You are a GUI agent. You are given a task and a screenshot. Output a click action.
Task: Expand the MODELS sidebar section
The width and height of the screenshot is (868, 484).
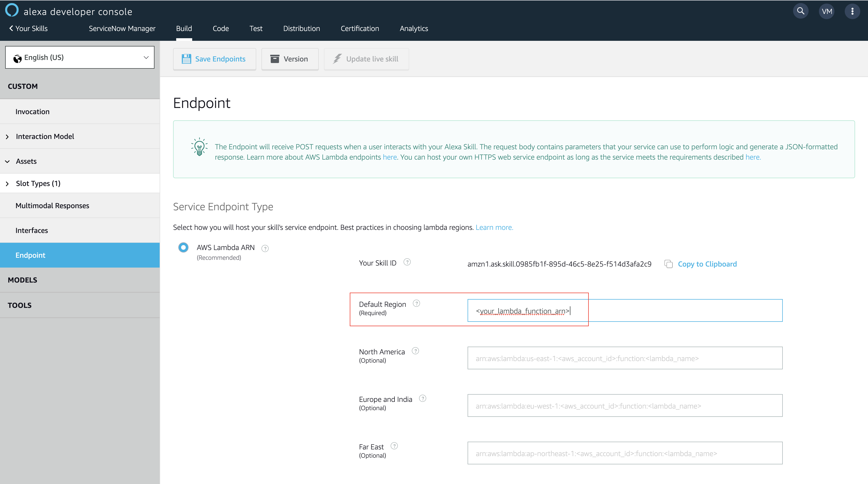[x=80, y=280]
